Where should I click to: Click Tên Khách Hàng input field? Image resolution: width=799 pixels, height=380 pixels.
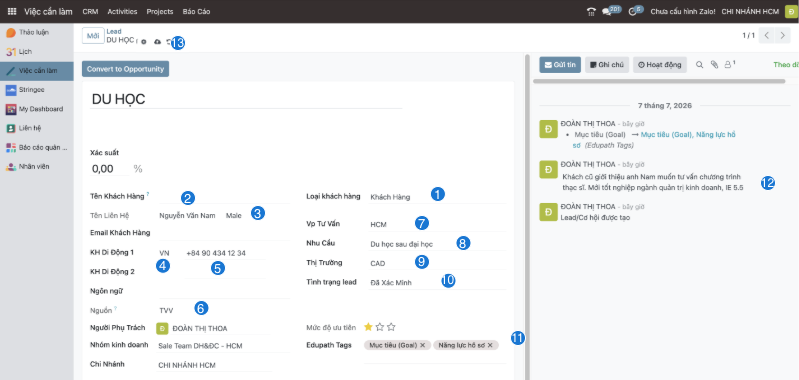click(224, 197)
